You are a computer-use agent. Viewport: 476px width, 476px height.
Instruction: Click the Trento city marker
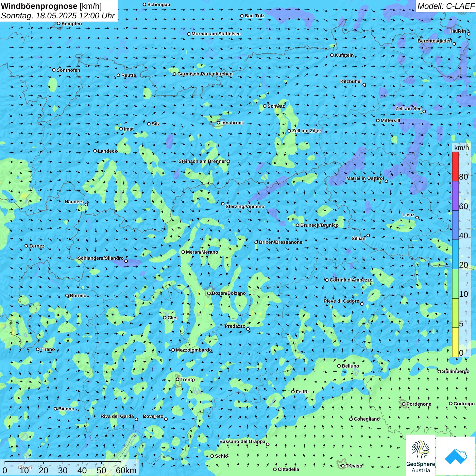click(x=177, y=379)
